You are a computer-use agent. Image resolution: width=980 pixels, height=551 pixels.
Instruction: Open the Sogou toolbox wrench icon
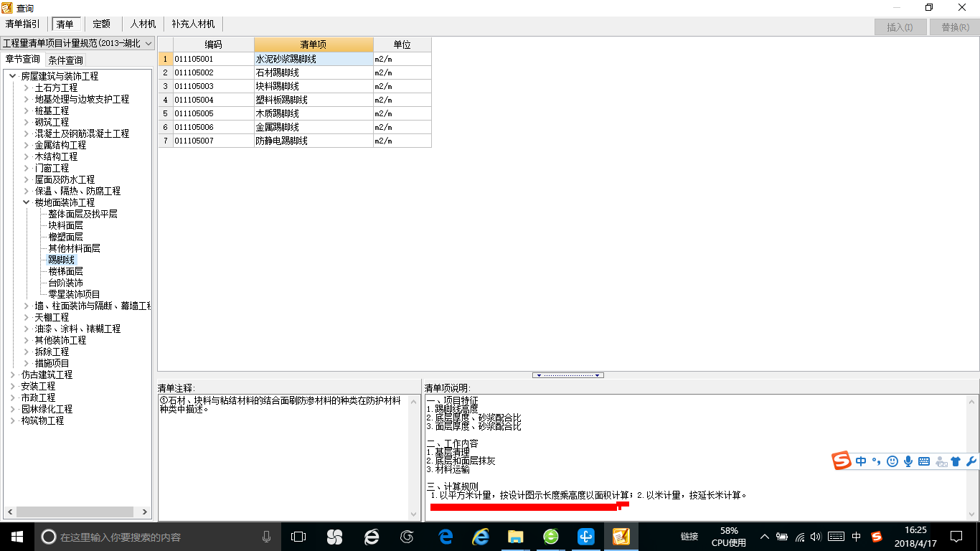point(971,461)
